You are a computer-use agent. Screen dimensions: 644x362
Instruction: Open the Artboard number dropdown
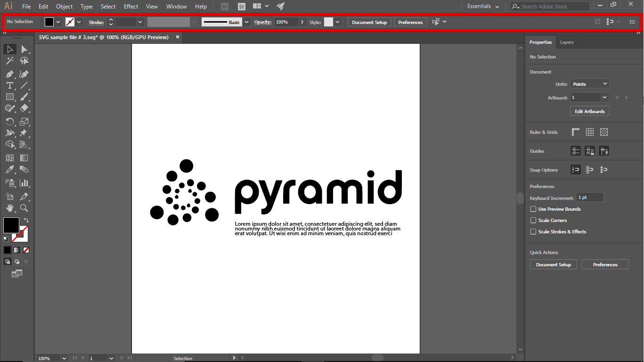604,98
